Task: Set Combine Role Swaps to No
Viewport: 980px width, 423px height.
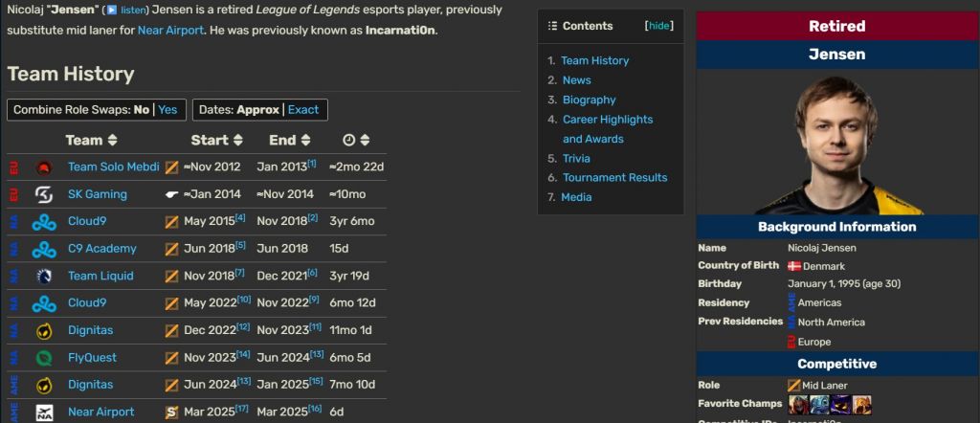Action: [x=141, y=110]
